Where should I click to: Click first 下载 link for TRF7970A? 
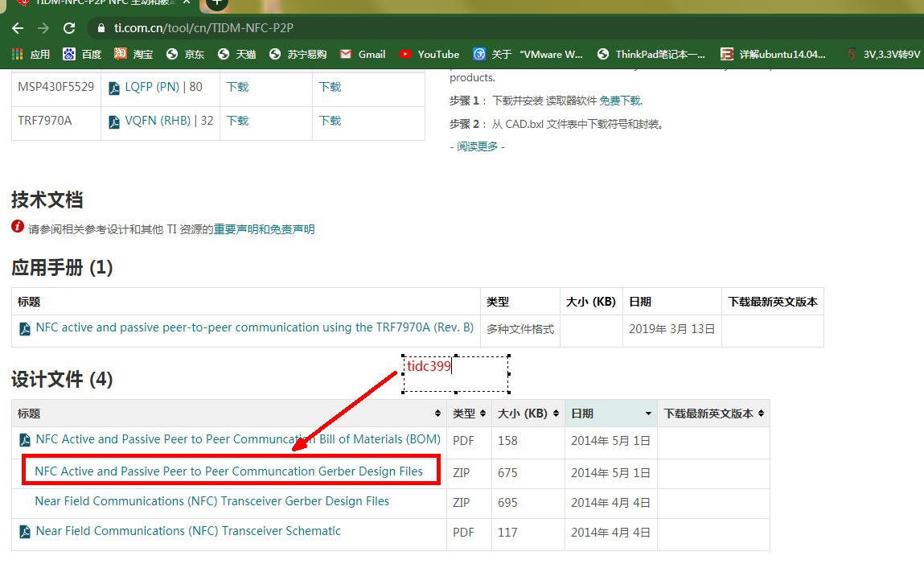(x=237, y=121)
